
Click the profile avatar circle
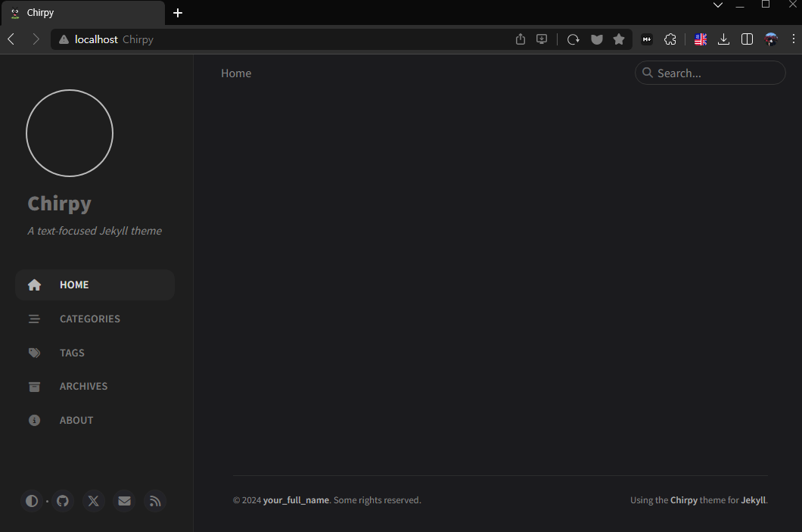(x=70, y=132)
